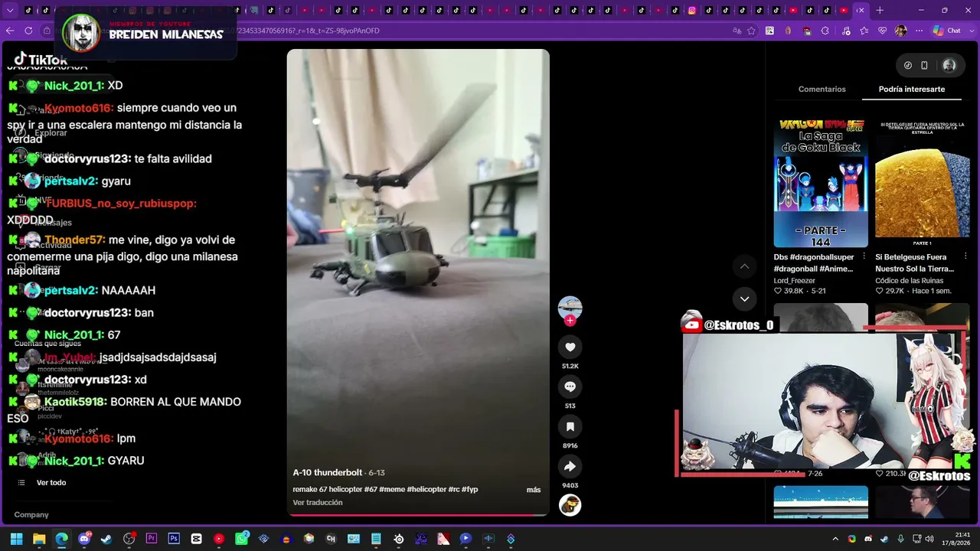Open the TikTok profile avatar menu

(949, 66)
